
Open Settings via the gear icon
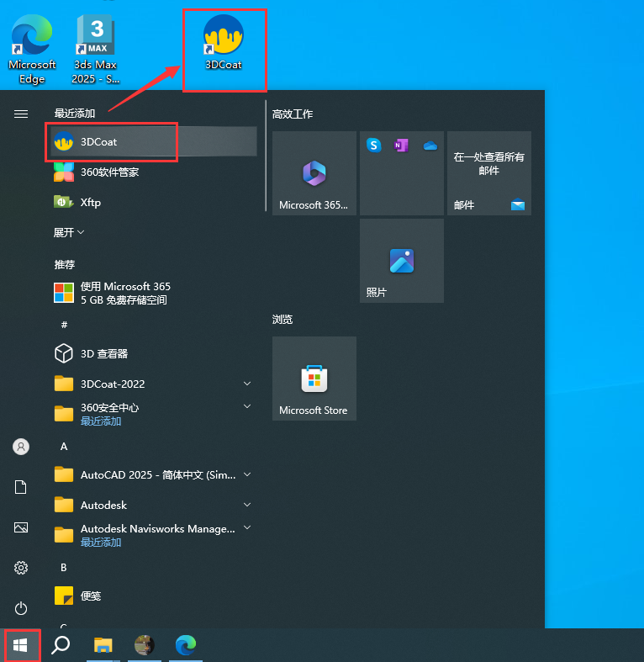click(21, 568)
